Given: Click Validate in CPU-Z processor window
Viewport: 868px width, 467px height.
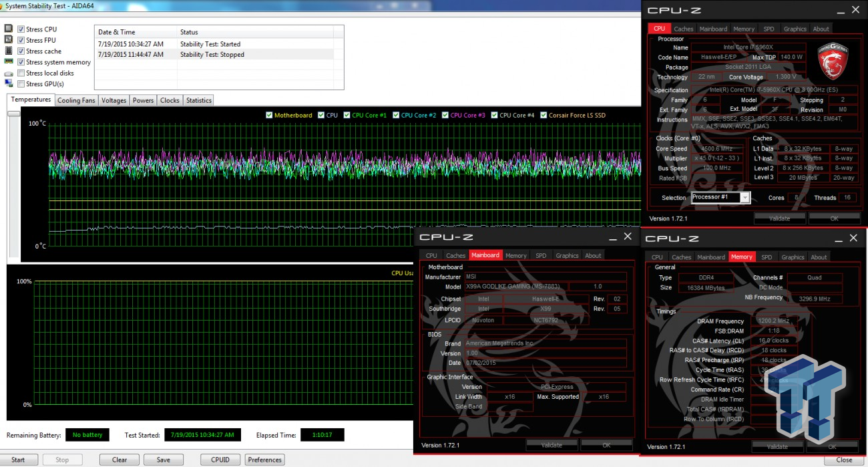Looking at the screenshot, I should [779, 218].
